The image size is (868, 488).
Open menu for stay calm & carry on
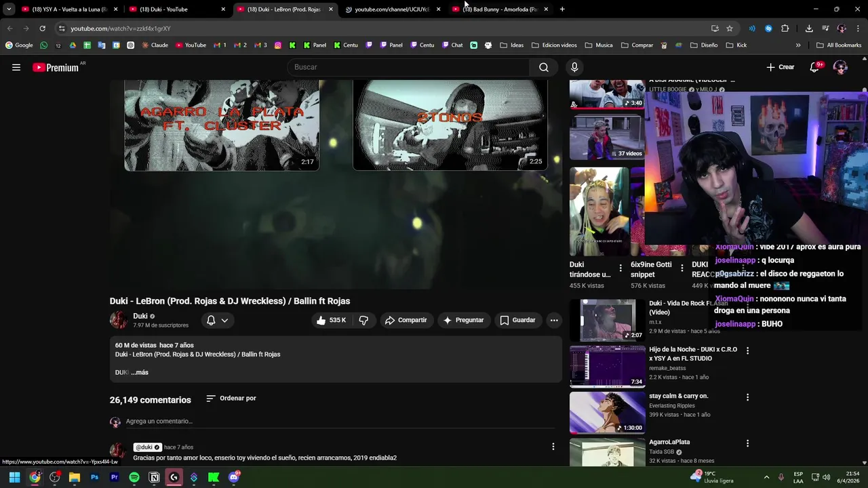tap(747, 397)
